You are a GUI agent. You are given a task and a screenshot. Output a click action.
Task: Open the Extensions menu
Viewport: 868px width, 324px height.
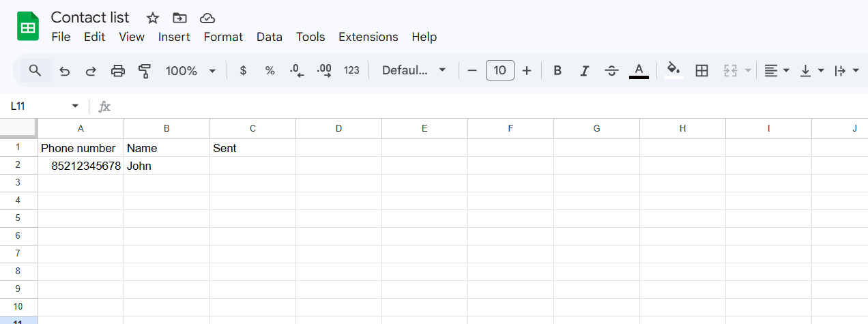click(x=368, y=37)
